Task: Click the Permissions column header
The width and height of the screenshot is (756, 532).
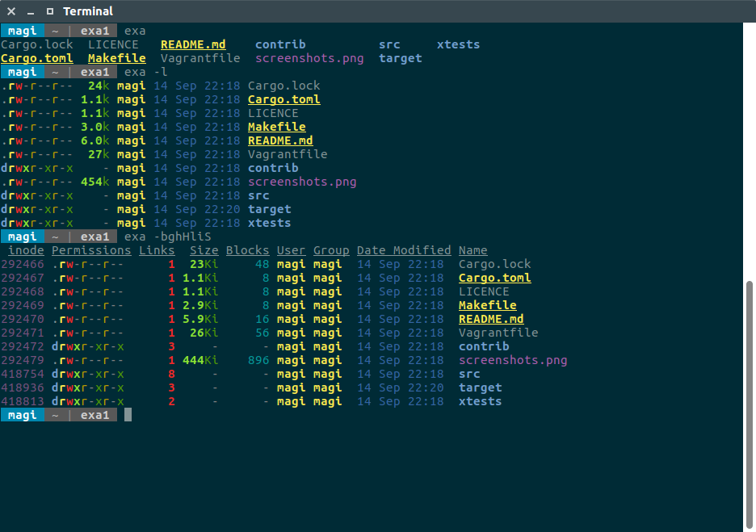Action: coord(91,250)
